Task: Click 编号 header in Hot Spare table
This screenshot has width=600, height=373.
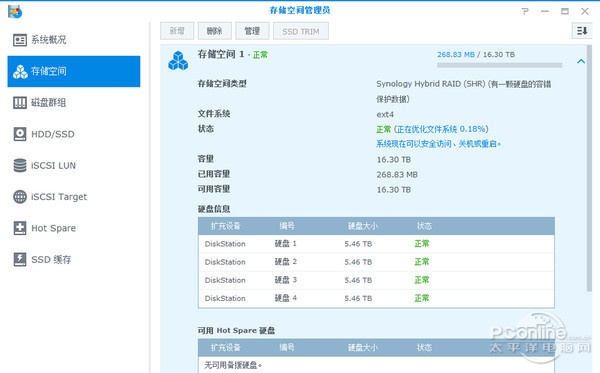Action: coord(287,347)
